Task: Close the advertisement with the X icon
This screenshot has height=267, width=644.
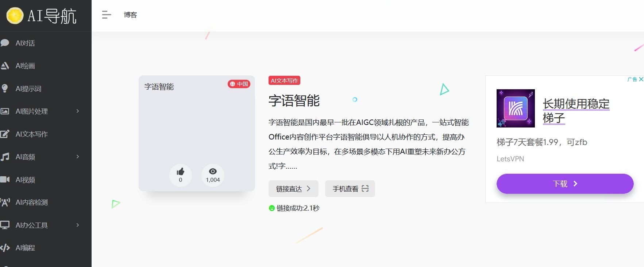Action: click(641, 79)
